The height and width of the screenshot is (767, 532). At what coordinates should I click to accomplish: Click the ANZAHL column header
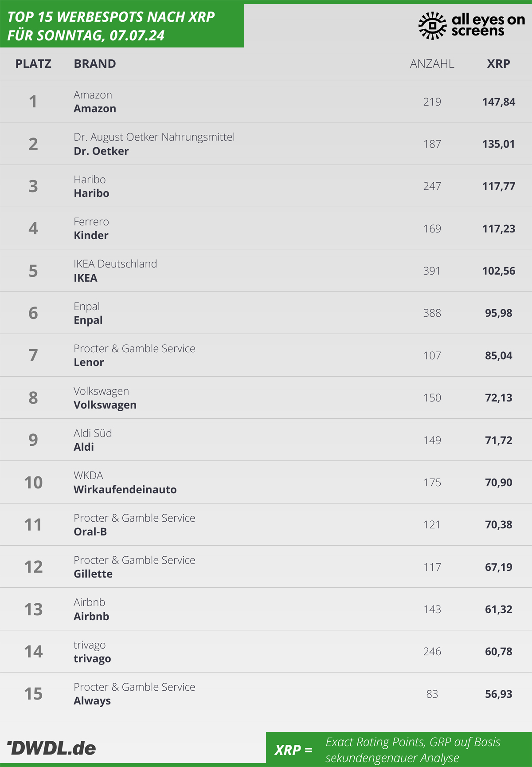(x=432, y=64)
